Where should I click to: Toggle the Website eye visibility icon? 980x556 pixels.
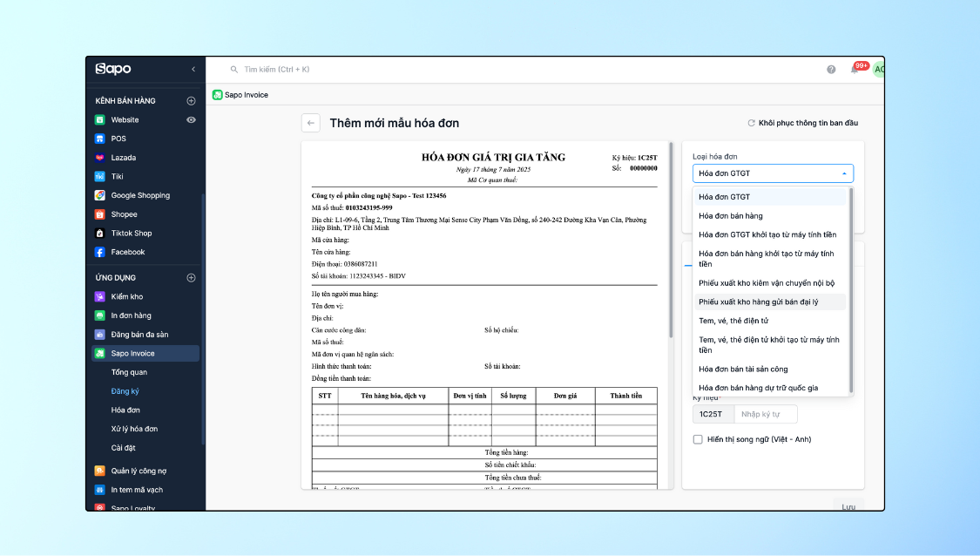tap(192, 120)
